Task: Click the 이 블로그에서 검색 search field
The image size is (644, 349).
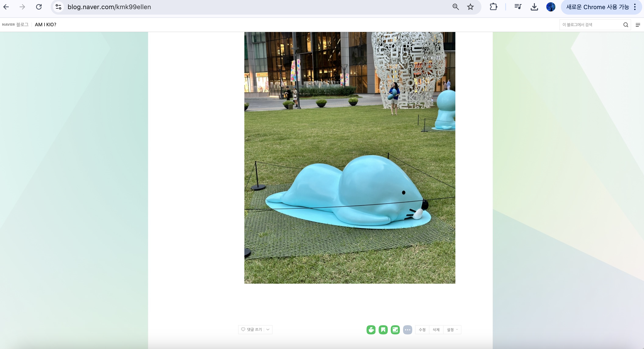Action: 591,25
